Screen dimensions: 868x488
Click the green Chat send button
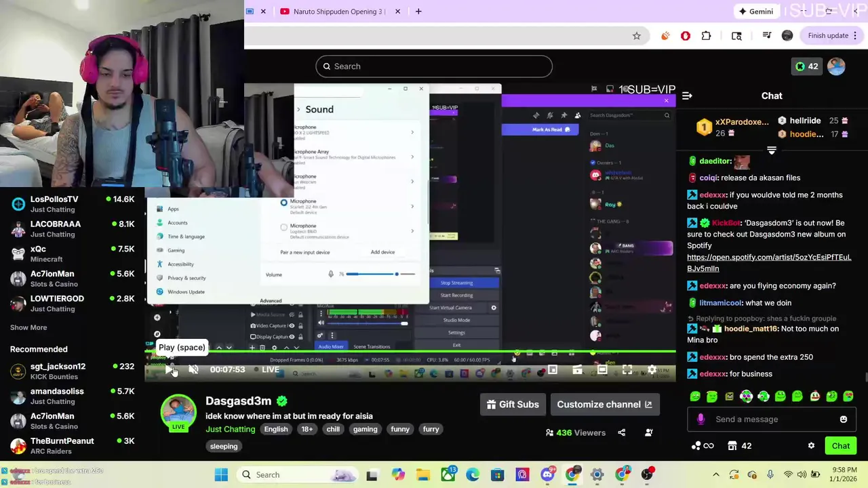(841, 445)
